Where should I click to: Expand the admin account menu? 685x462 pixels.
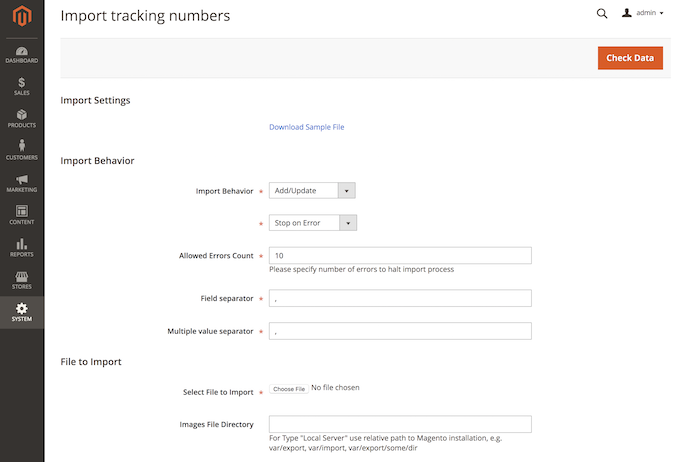tap(643, 14)
